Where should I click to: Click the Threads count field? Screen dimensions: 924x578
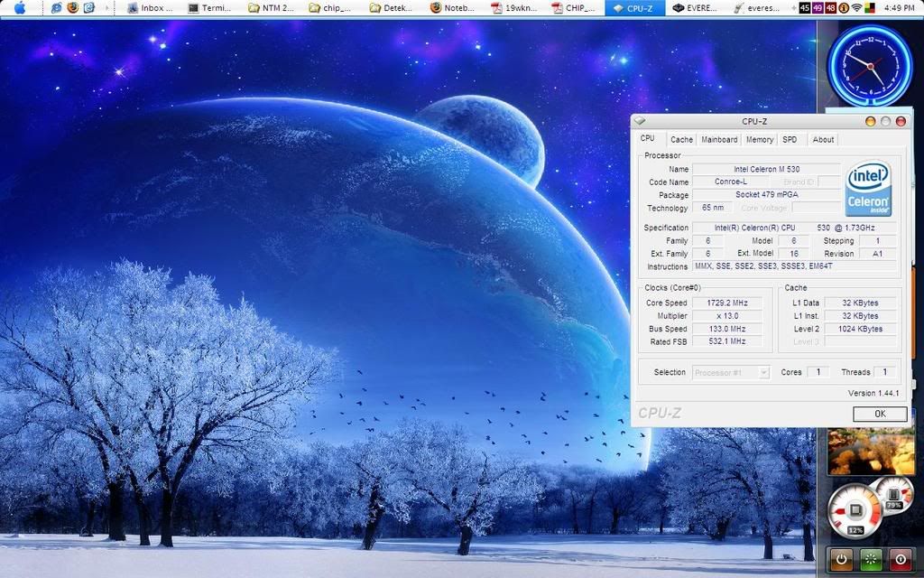884,372
